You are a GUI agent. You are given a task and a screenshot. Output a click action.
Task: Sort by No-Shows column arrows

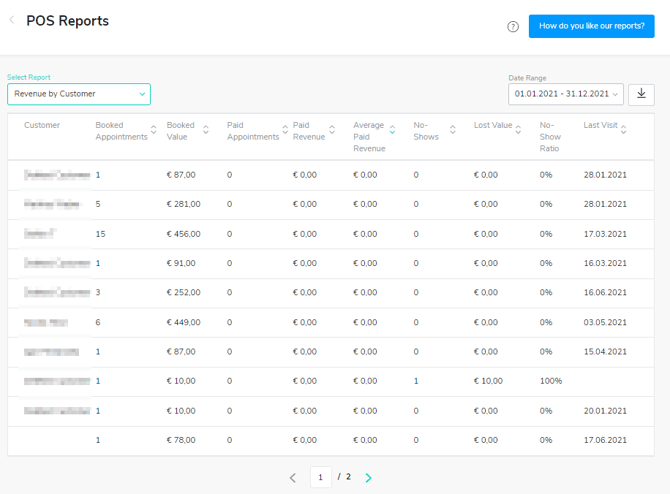click(x=452, y=130)
